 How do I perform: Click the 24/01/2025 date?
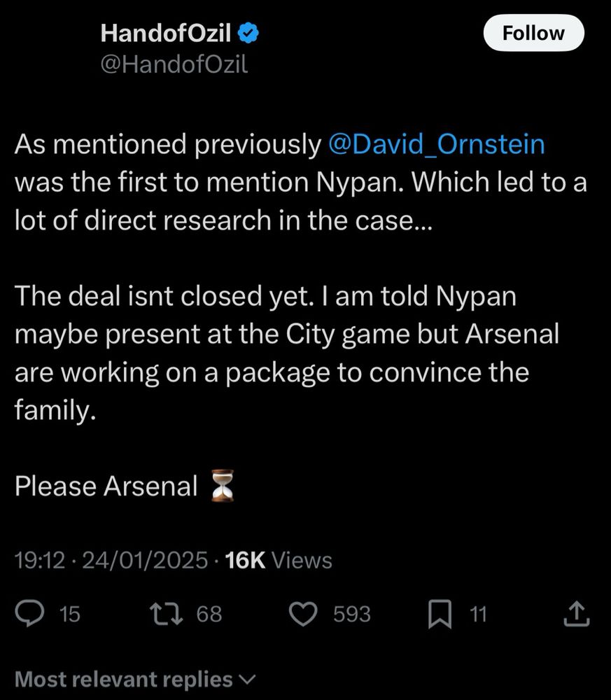[146, 560]
